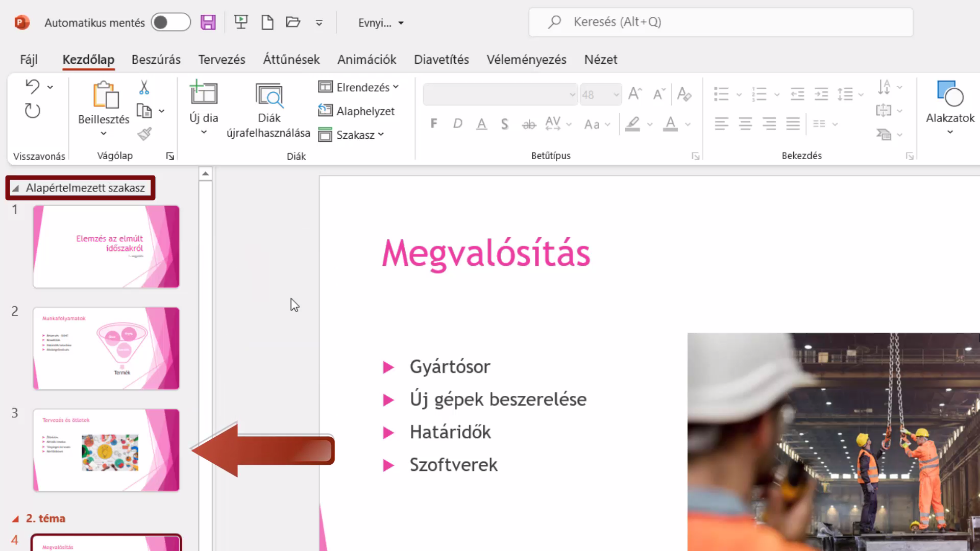Open the Animációk ribbon tab
980x551 pixels.
pyautogui.click(x=366, y=60)
